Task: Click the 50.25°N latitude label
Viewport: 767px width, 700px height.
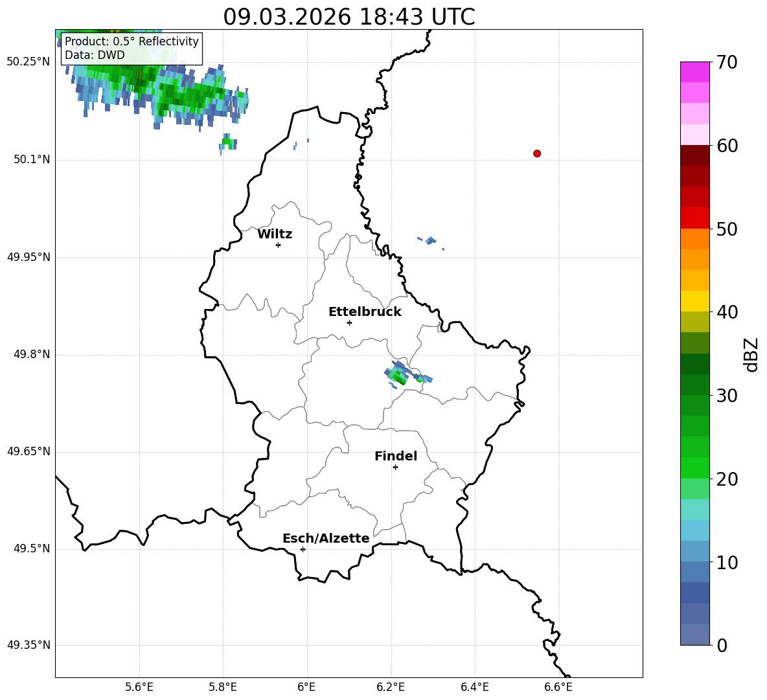Action: click(x=29, y=62)
